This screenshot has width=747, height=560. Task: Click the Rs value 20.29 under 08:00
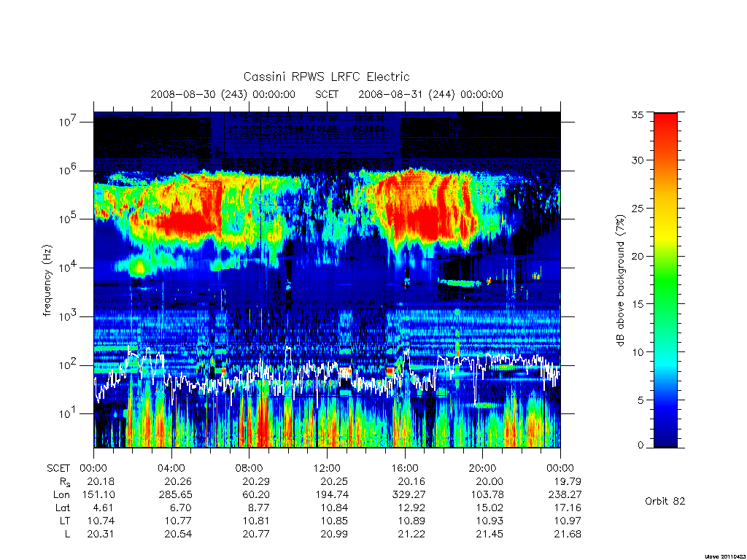pos(256,481)
